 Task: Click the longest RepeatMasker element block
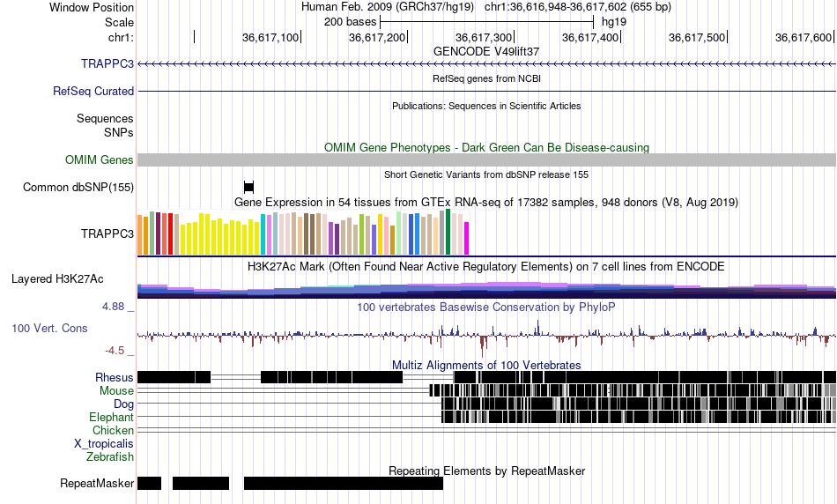[344, 483]
